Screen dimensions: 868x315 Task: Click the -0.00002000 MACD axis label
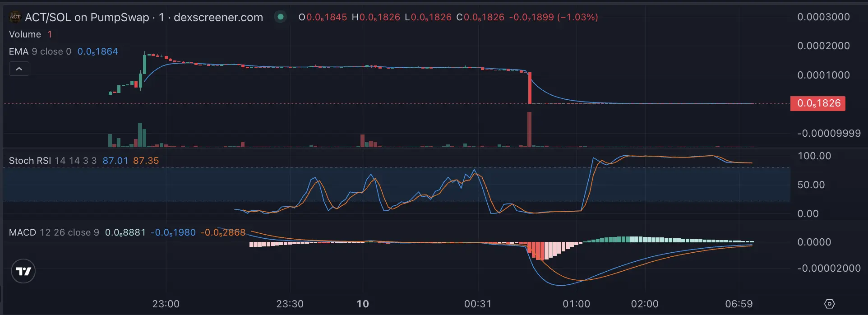(x=829, y=269)
